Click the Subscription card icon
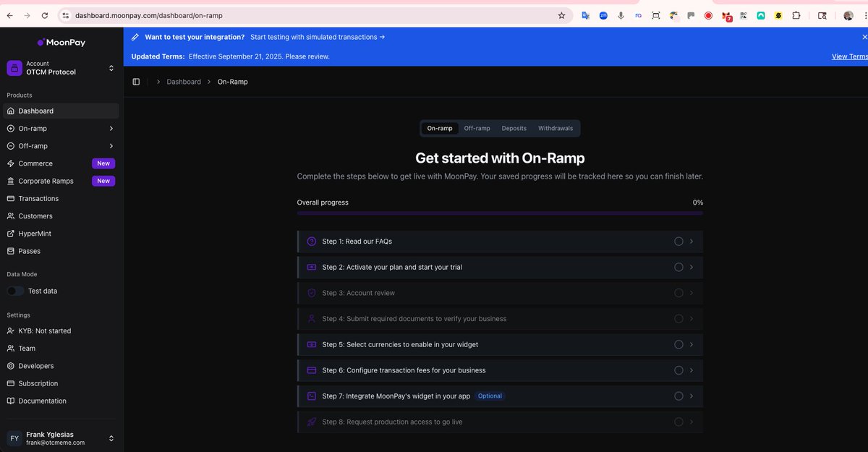Screen dimensions: 868x452 pos(11,383)
